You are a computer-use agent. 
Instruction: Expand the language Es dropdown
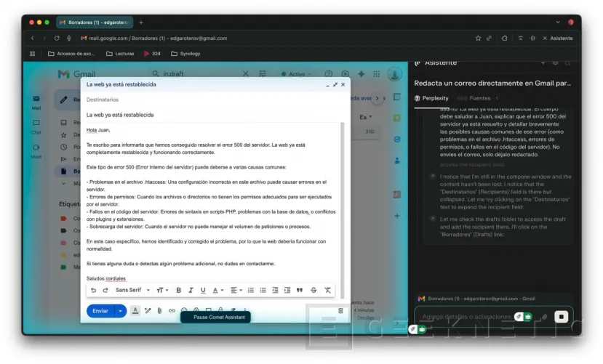(366, 117)
